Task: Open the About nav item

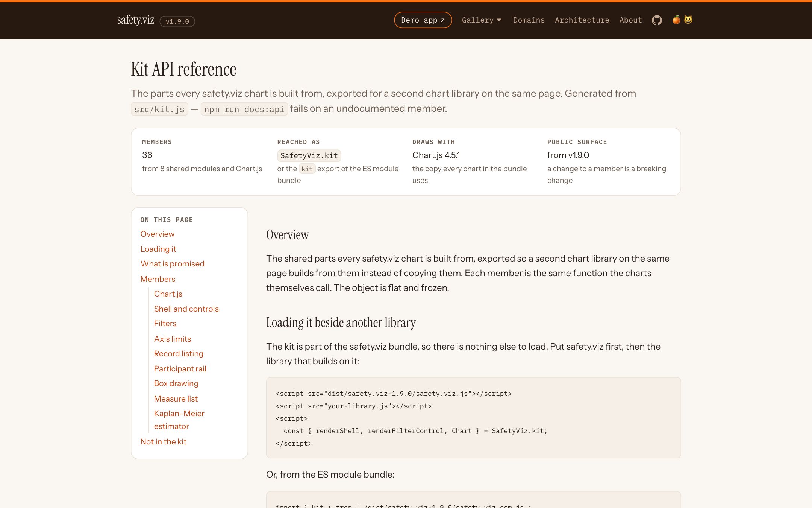Action: coord(630,20)
